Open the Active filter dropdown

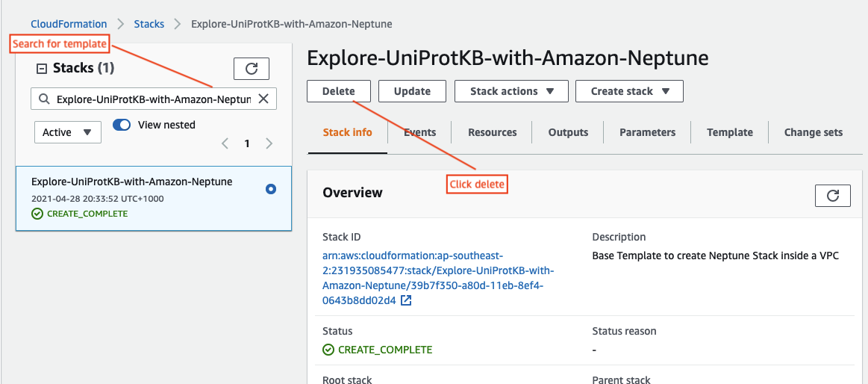pyautogui.click(x=67, y=132)
